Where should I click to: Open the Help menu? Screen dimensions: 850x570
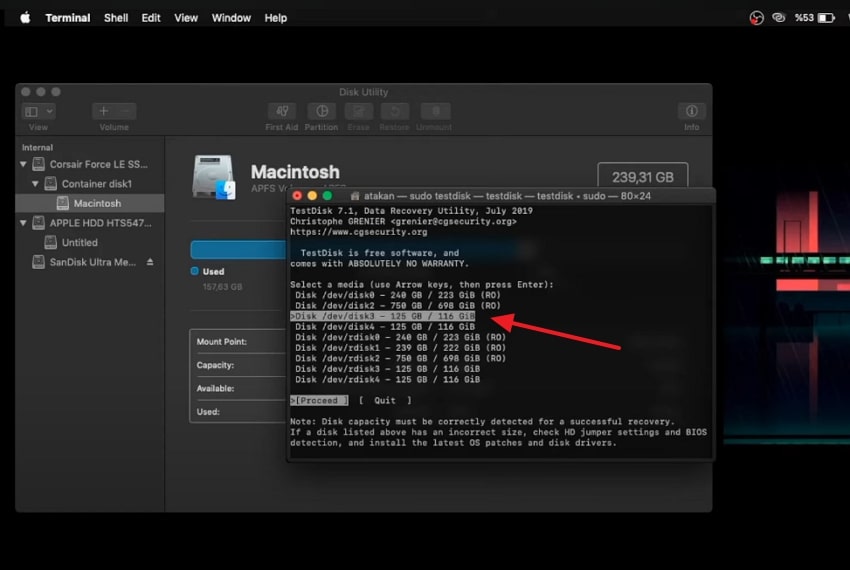pyautogui.click(x=275, y=18)
